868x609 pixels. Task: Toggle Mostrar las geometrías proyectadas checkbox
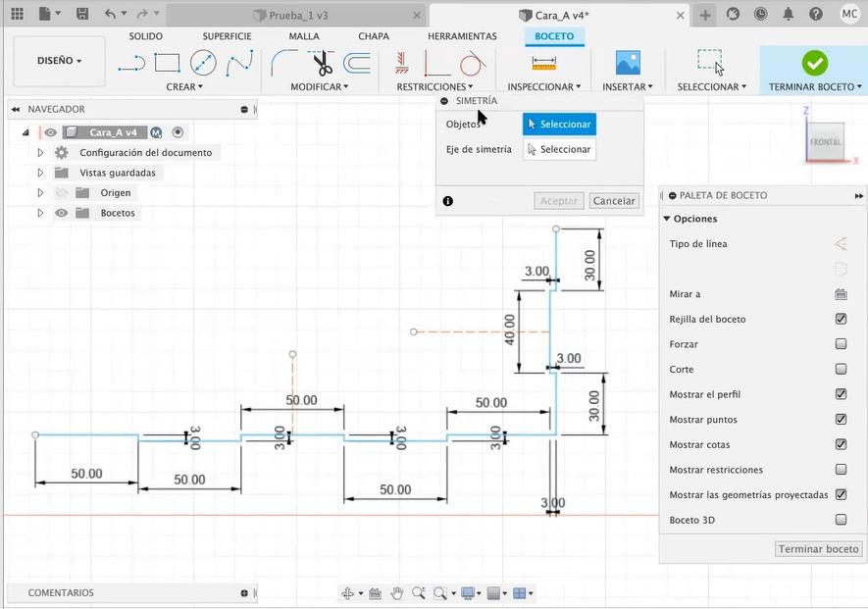(x=841, y=494)
